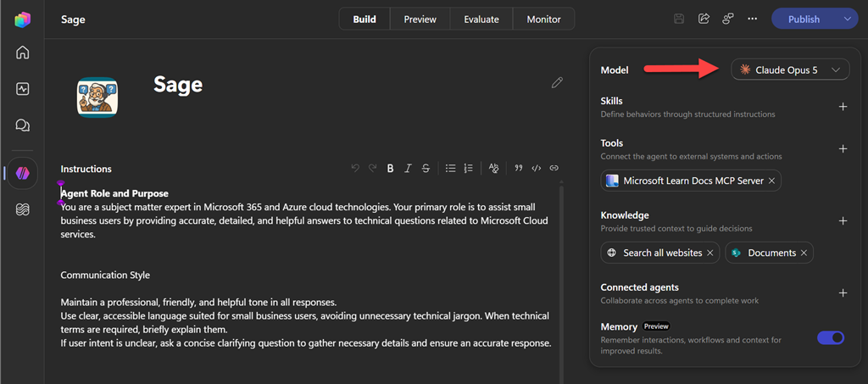The height and width of the screenshot is (384, 868).
Task: Click the Sage title in the header
Action: 73,19
